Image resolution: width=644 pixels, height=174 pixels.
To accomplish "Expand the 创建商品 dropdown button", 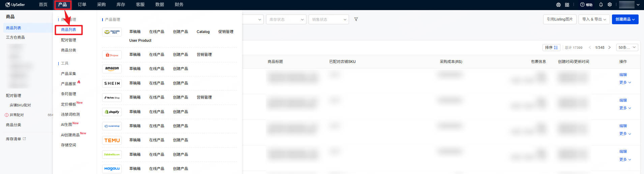I will (x=625, y=19).
